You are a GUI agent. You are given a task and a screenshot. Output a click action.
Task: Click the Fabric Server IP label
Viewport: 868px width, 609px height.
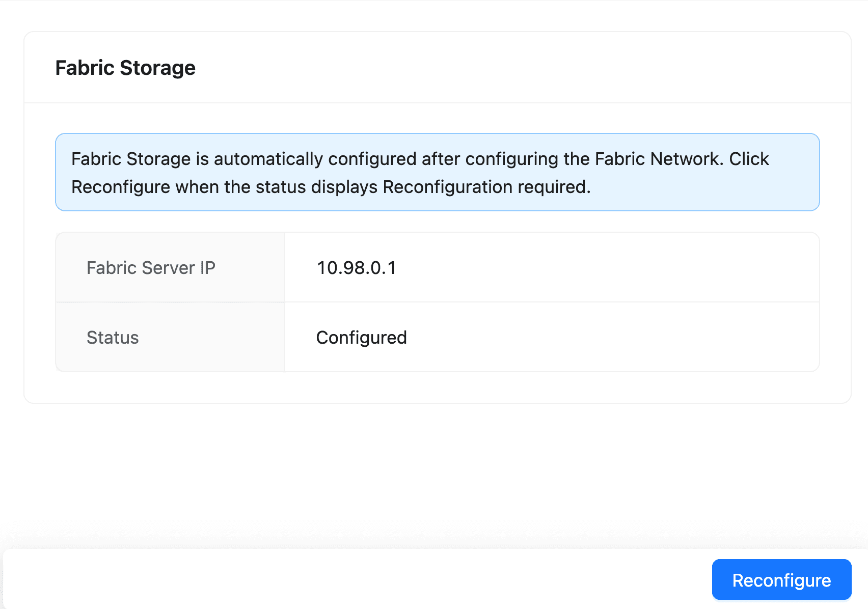click(151, 268)
